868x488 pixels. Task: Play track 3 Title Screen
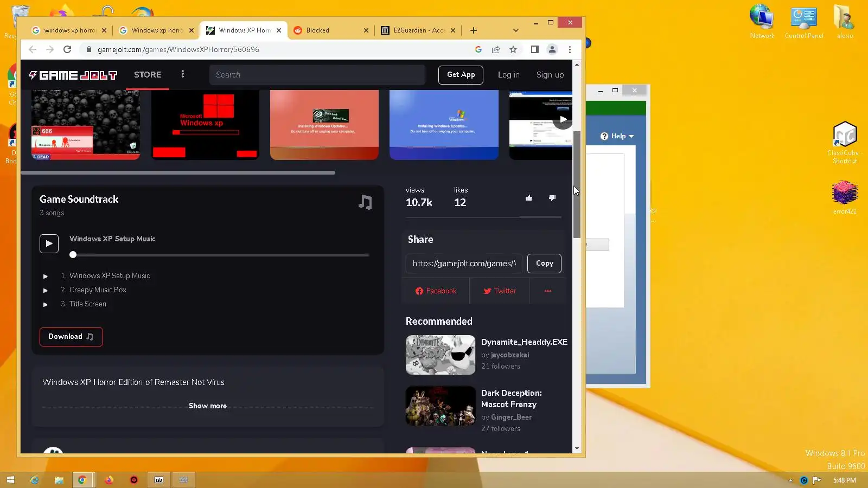click(x=46, y=305)
